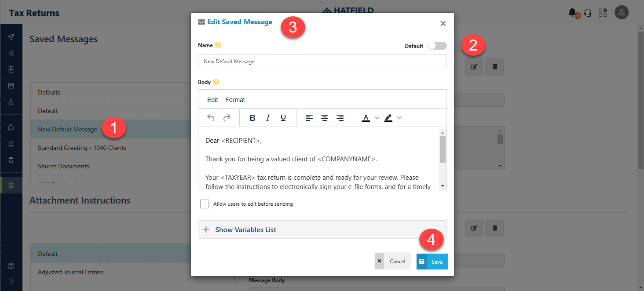Undo last edit in message body
The image size is (644, 291).
211,118
